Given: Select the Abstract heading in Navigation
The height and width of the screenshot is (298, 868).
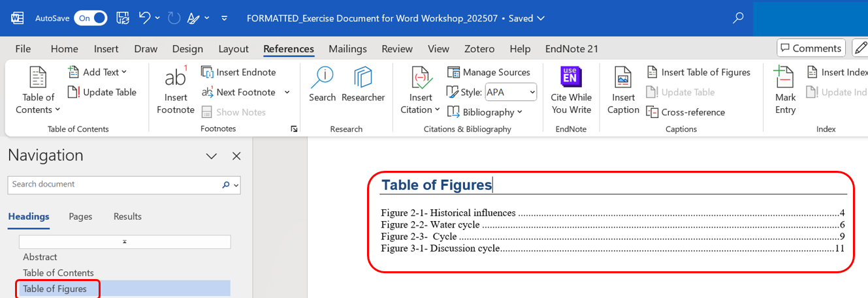Looking at the screenshot, I should (40, 257).
